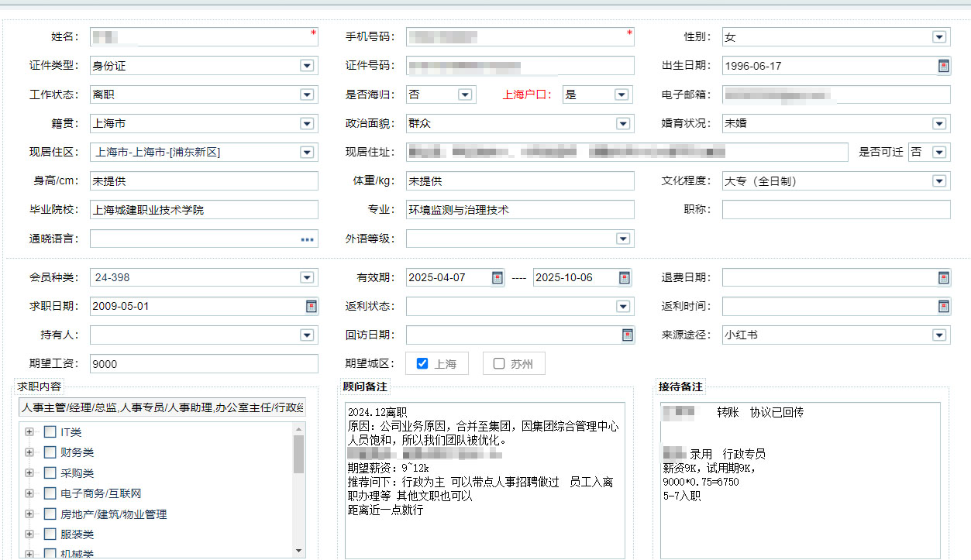Open calendar for 有效期 start date 2025-04-07
The height and width of the screenshot is (560, 971).
(498, 277)
